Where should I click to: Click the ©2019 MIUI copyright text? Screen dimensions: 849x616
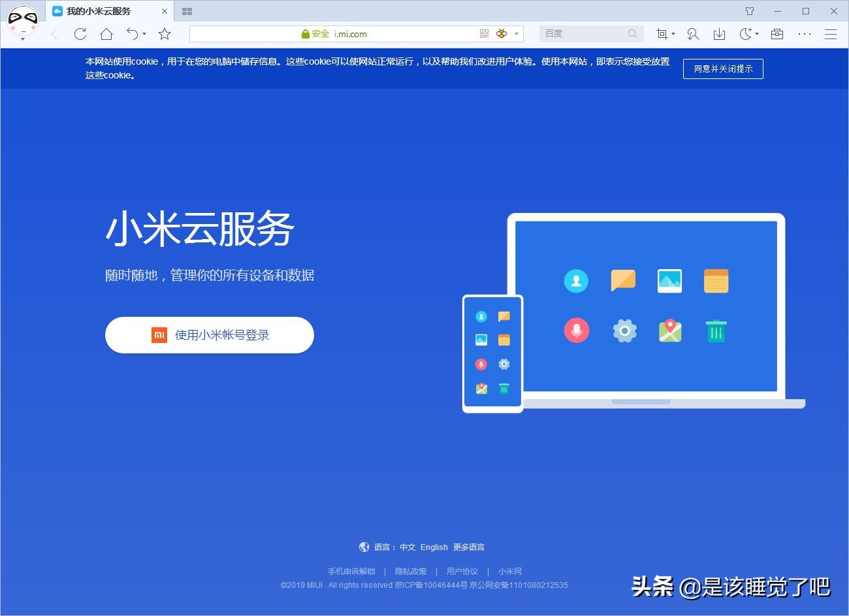[x=424, y=585]
